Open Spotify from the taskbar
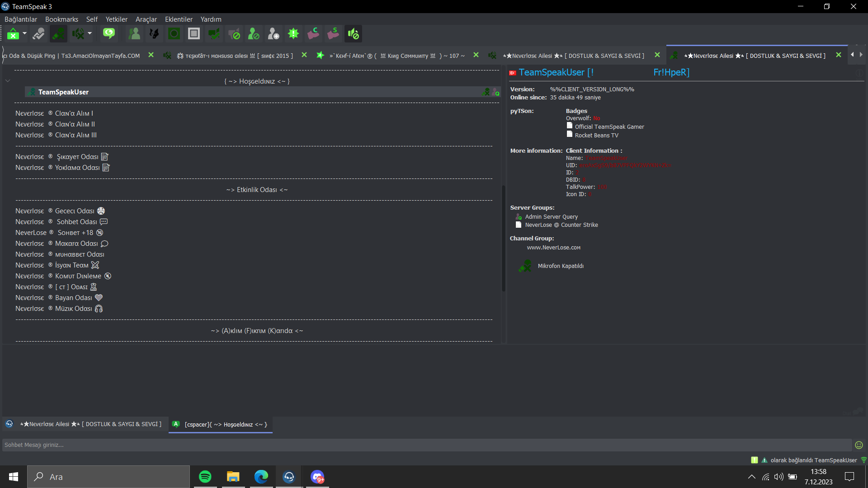Viewport: 868px width, 488px height. click(205, 477)
